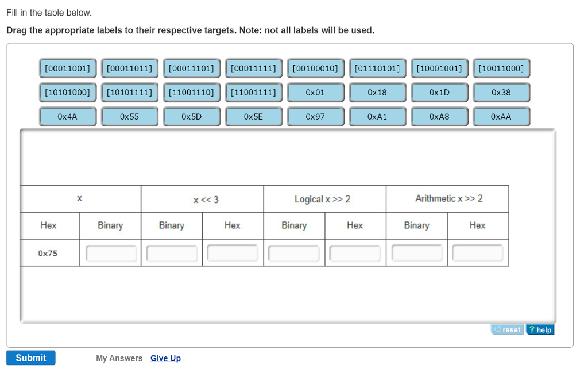This screenshot has width=588, height=372.
Task: Click the [00011101] label tile
Action: click(x=191, y=68)
